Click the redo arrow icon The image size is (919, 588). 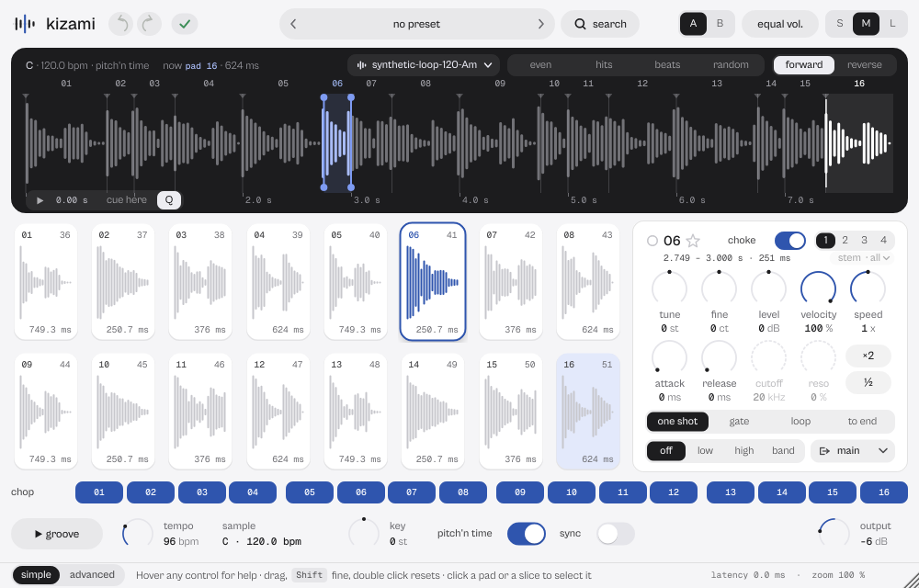pos(149,24)
